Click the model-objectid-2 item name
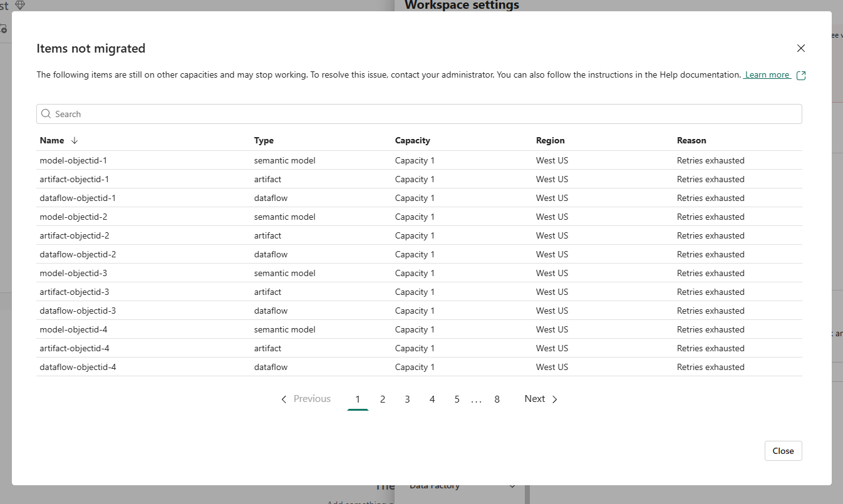The image size is (843, 504). point(73,217)
